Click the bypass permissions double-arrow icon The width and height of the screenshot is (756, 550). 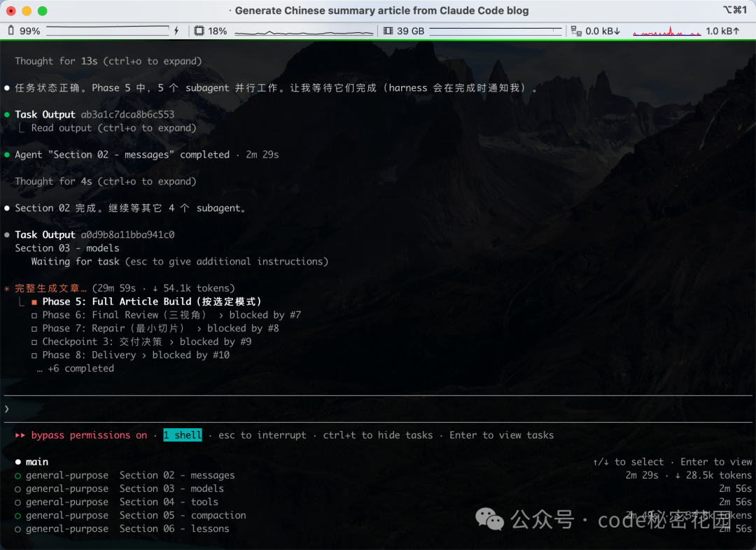tap(20, 435)
